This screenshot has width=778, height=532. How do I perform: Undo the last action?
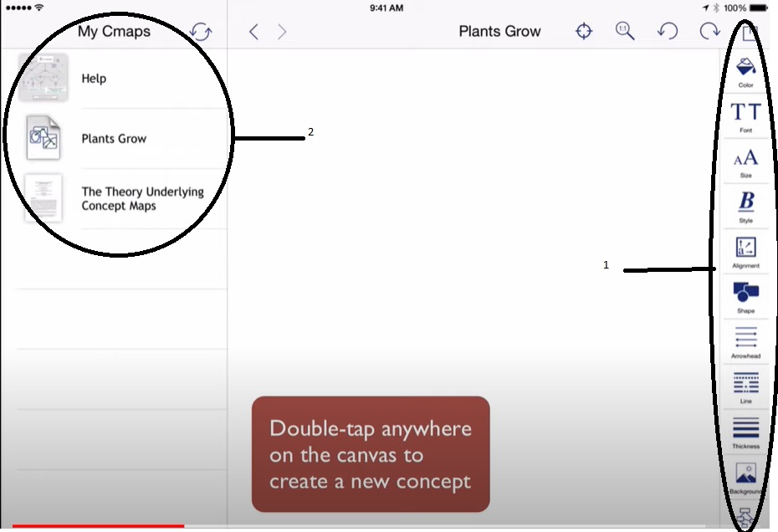point(667,32)
